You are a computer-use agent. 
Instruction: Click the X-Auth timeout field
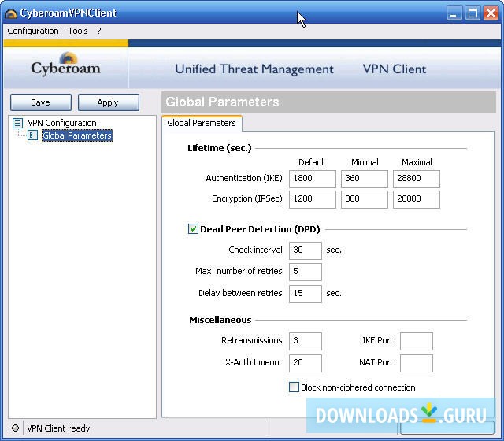tap(306, 363)
